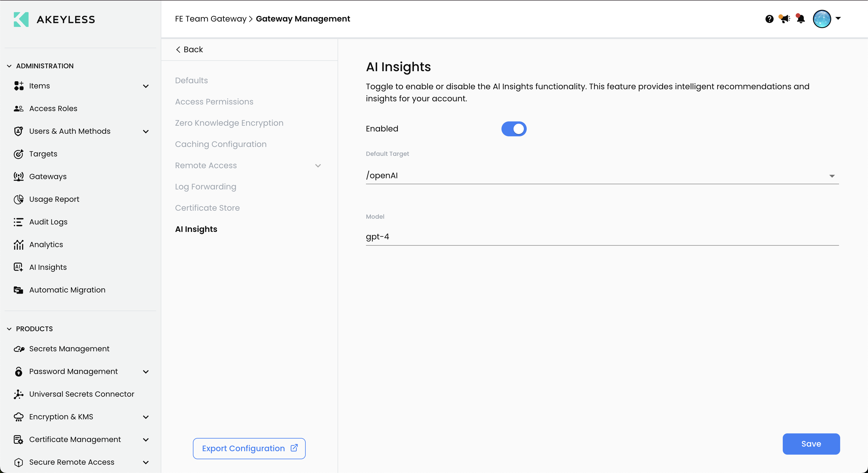Image resolution: width=868 pixels, height=473 pixels.
Task: Open the user profile avatar menu
Action: click(822, 19)
